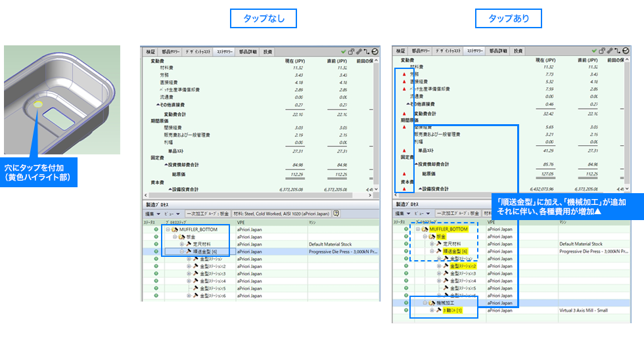Click the paperclip icon in left panel toolbar
The height and width of the screenshot is (339, 644).
359,51
